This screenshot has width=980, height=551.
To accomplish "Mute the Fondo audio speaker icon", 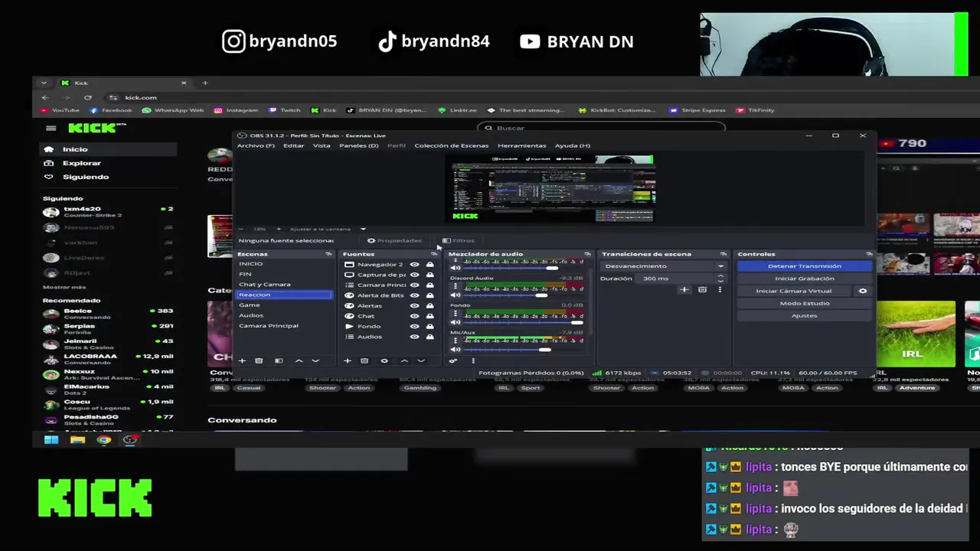I will tap(456, 322).
